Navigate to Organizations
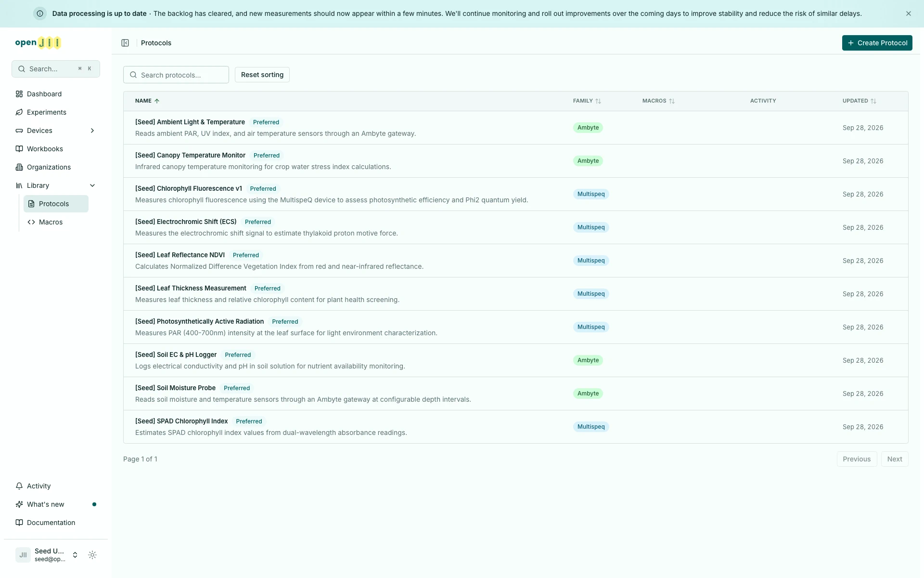 click(x=56, y=167)
